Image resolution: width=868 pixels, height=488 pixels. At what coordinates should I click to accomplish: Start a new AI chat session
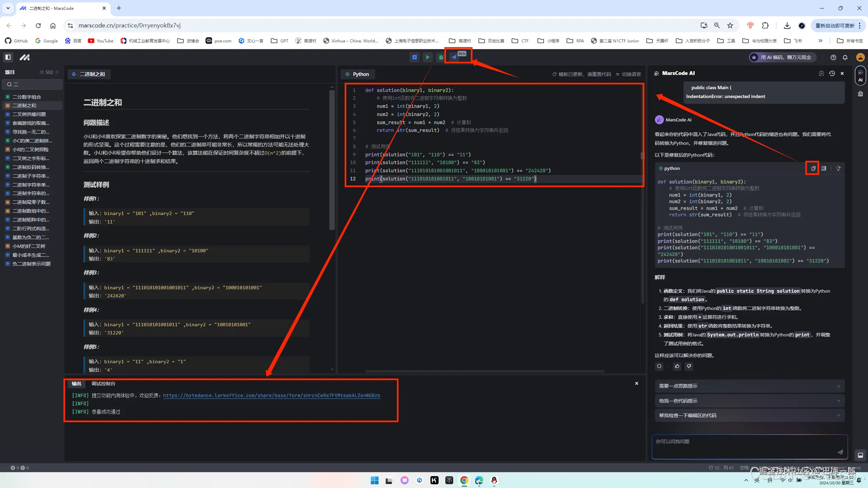point(821,73)
